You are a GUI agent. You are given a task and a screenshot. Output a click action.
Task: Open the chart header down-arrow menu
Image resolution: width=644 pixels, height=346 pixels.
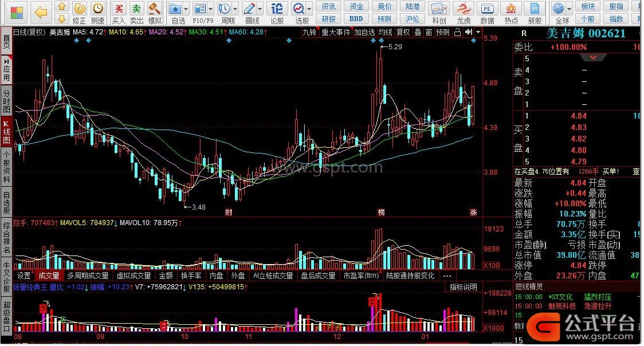478,32
